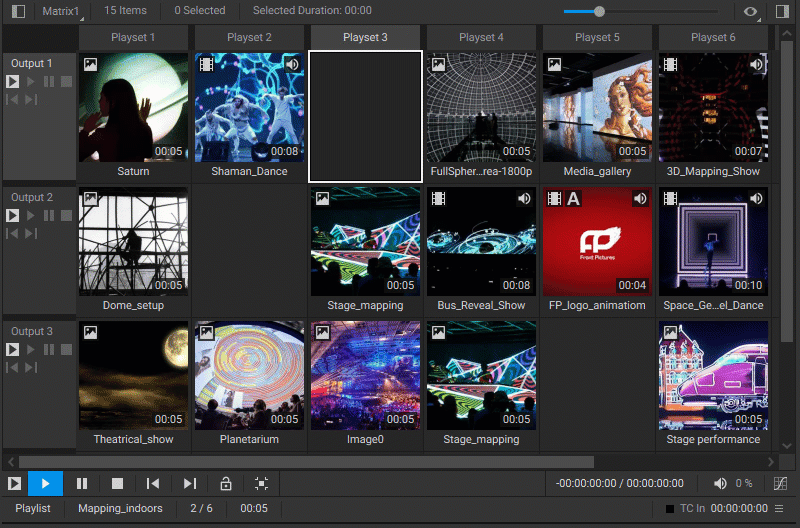The image size is (800, 528).
Task: Select Stage_mapping in Output 3 row
Action: click(481, 375)
